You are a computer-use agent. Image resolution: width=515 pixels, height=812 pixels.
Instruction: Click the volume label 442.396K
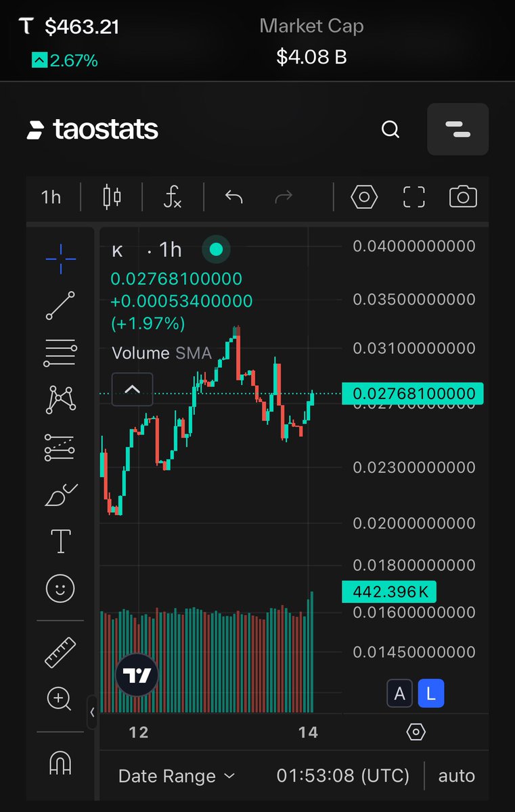[x=389, y=592]
